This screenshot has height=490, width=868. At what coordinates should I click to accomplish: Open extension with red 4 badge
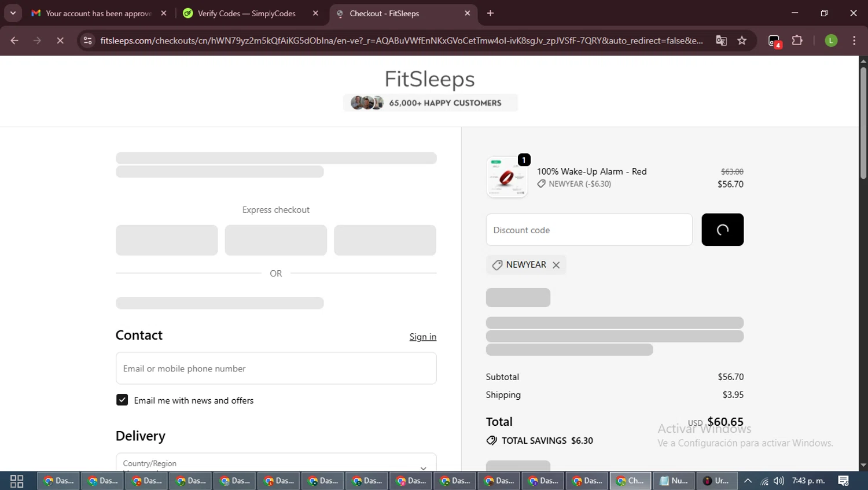(x=775, y=41)
